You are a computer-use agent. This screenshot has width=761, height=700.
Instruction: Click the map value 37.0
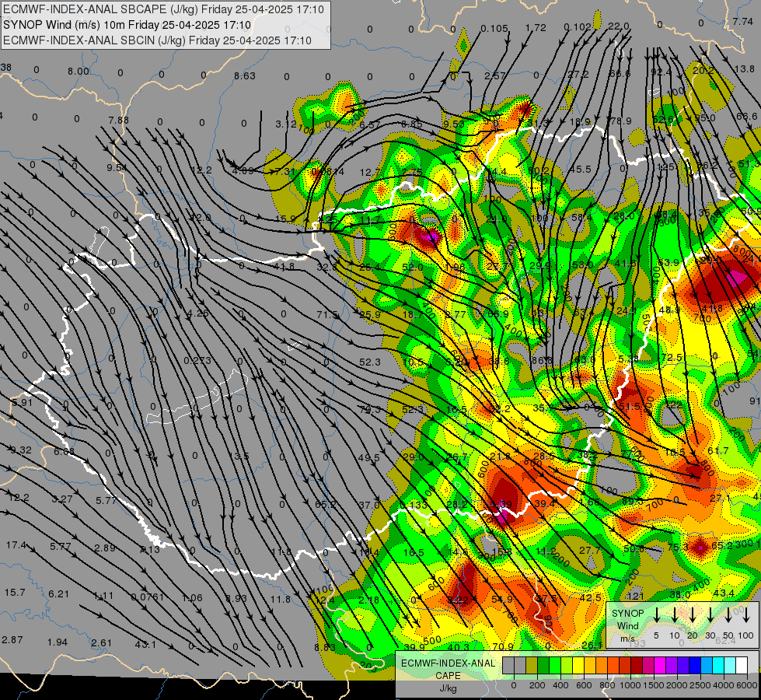(369, 506)
